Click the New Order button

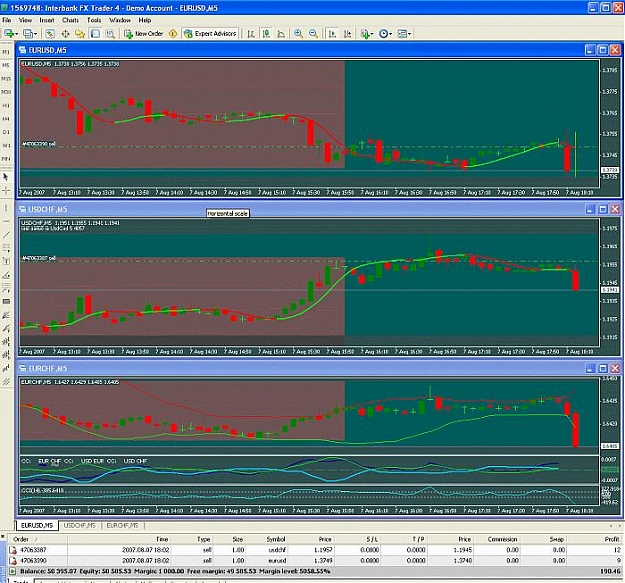click(143, 34)
